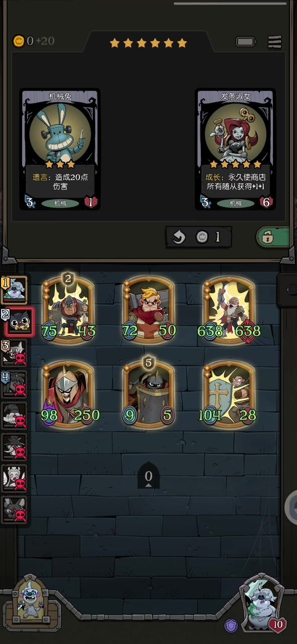Select the 72/50 blond minion

click(x=149, y=308)
